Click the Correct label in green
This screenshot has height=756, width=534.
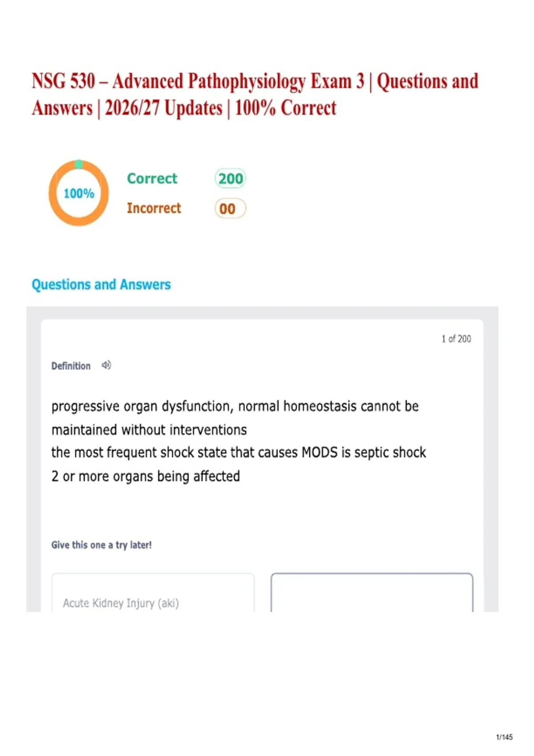[152, 178]
